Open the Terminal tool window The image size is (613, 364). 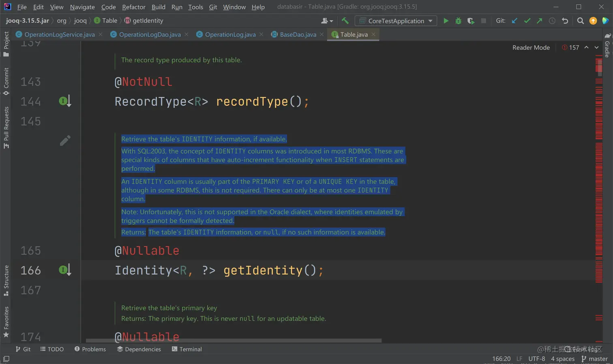click(186, 349)
